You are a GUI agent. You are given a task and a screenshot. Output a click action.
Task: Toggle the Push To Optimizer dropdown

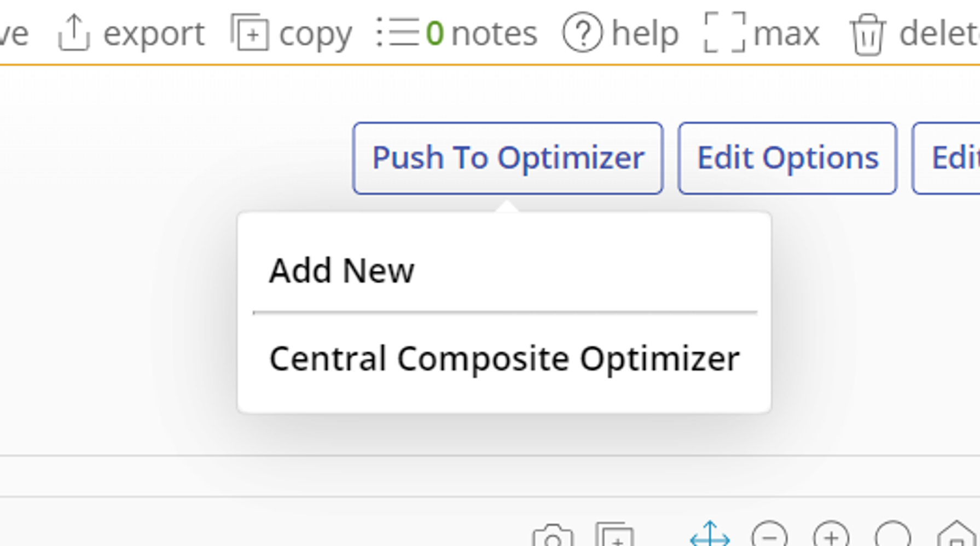tap(508, 158)
